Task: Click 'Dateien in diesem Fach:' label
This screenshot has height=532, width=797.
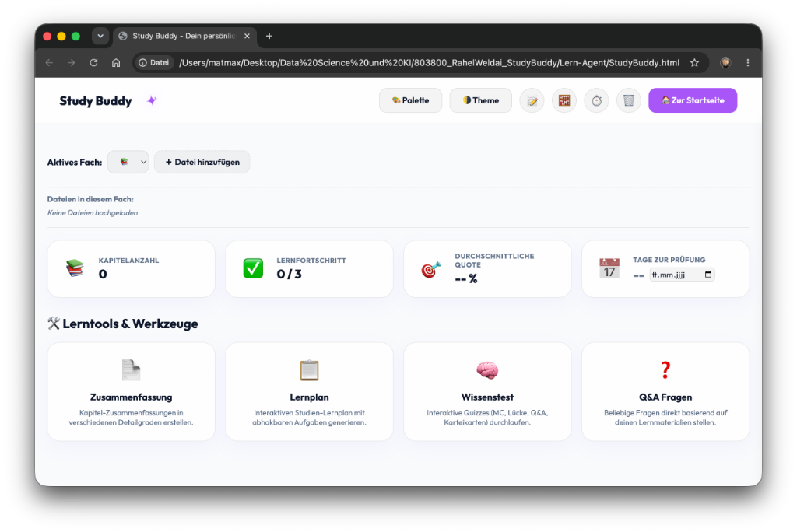Action: [x=90, y=199]
